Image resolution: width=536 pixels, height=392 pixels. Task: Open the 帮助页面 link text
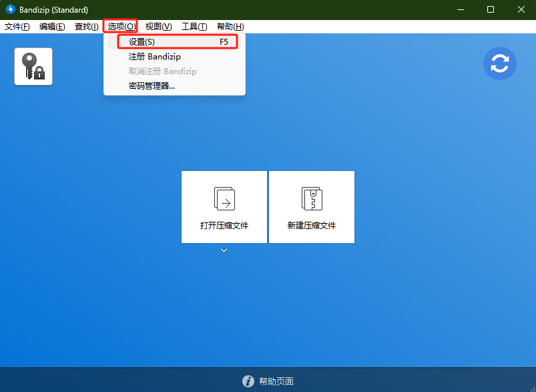point(276,381)
